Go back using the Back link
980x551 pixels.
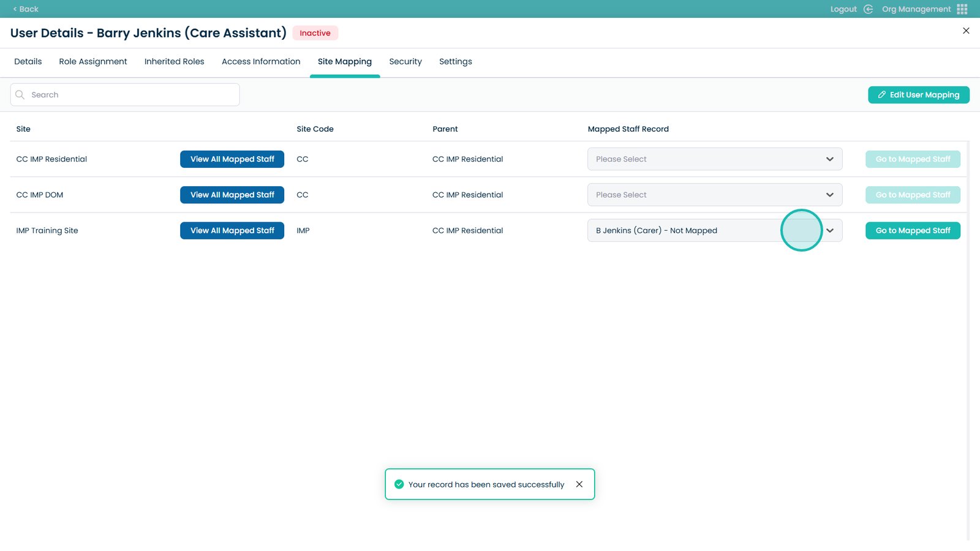[26, 9]
